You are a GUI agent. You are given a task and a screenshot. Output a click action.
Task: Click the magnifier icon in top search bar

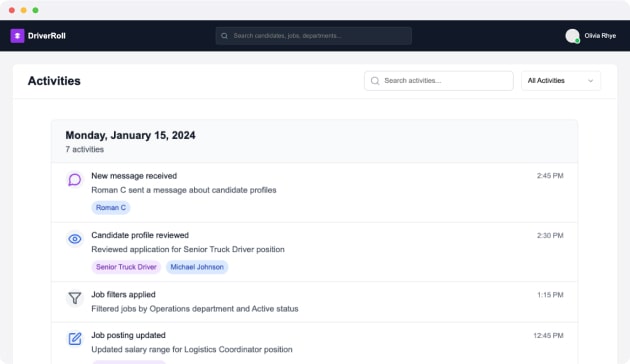coord(225,36)
